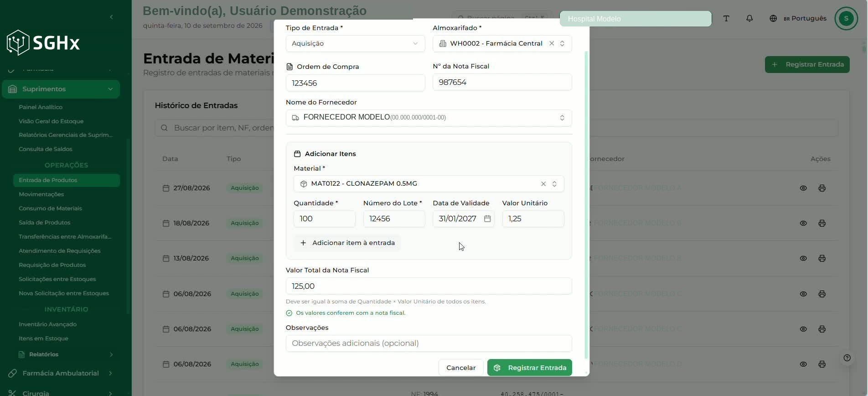
Task: Edit the Quantidade field
Action: pos(325,219)
